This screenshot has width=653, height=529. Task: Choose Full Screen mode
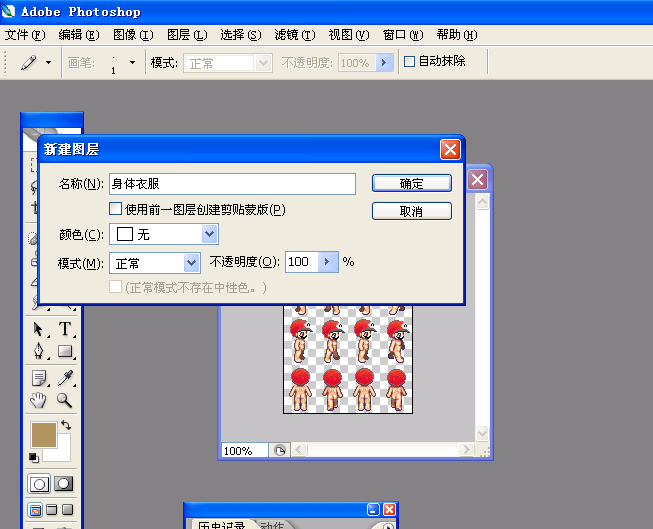pos(67,510)
